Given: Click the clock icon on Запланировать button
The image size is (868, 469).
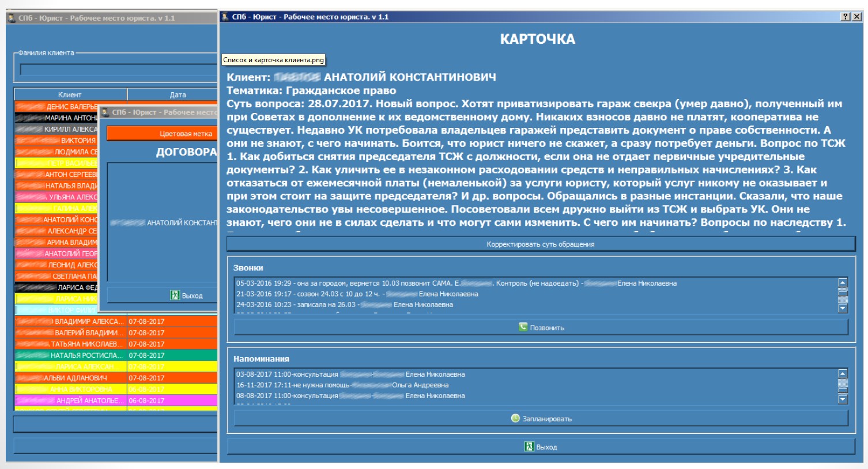Looking at the screenshot, I should click(515, 418).
